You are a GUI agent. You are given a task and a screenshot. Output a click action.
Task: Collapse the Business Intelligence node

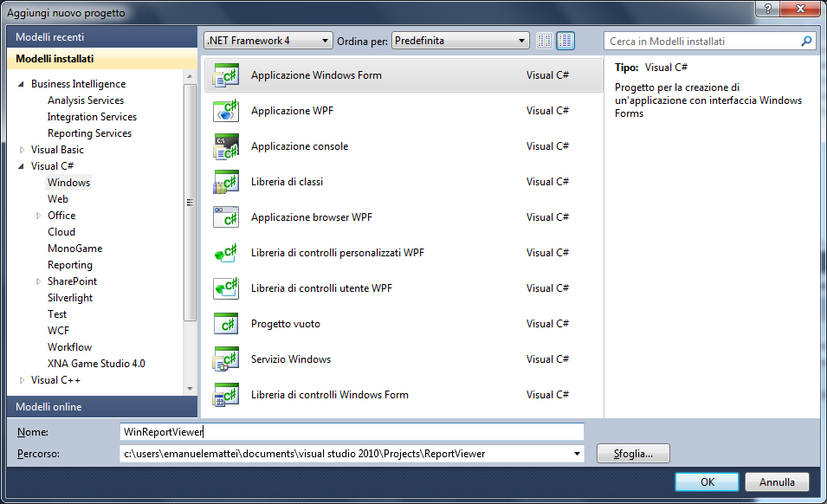pyautogui.click(x=21, y=84)
